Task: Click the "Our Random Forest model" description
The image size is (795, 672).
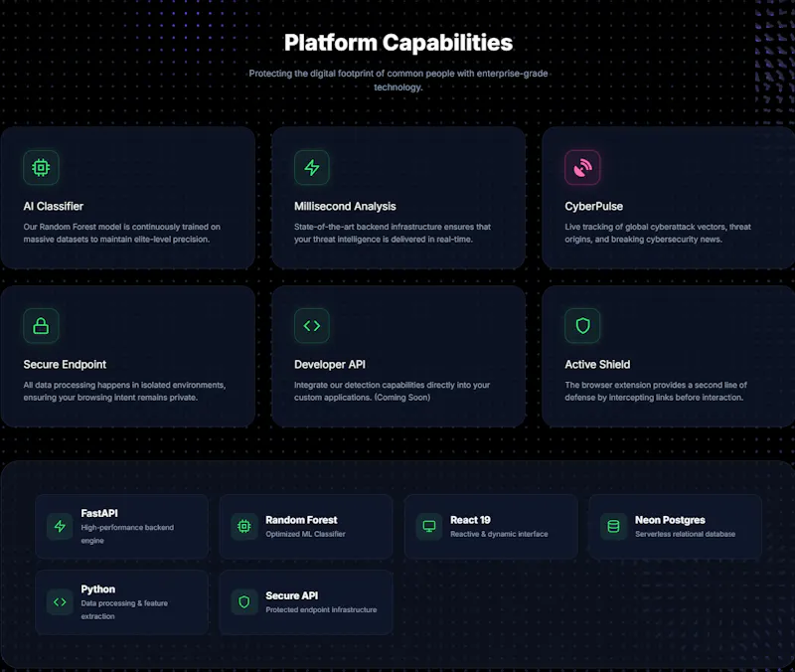Action: coord(121,233)
